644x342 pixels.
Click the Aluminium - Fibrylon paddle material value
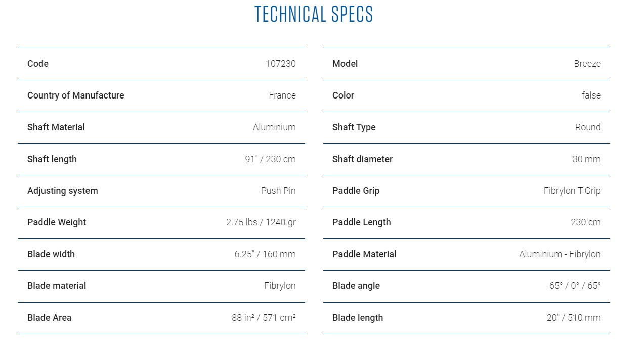[560, 254]
